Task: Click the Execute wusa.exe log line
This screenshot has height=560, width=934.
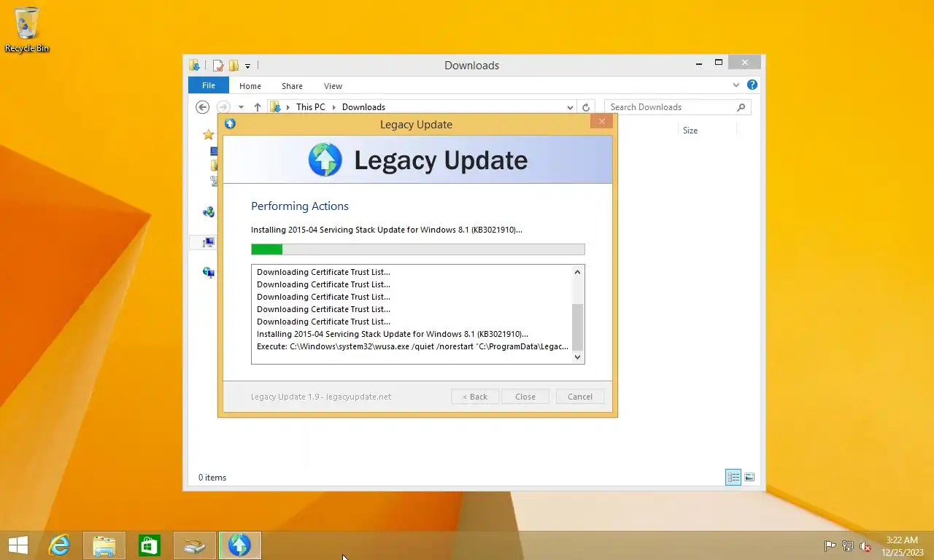Action: click(x=412, y=346)
